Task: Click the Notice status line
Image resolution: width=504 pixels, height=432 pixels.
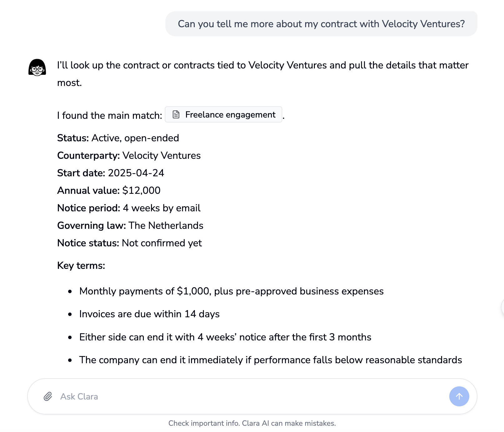Action: (x=129, y=243)
